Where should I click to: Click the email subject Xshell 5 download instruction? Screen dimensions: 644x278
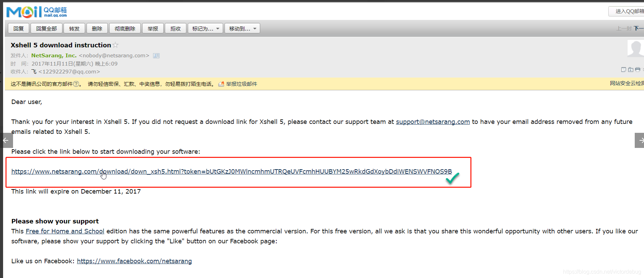pyautogui.click(x=61, y=45)
